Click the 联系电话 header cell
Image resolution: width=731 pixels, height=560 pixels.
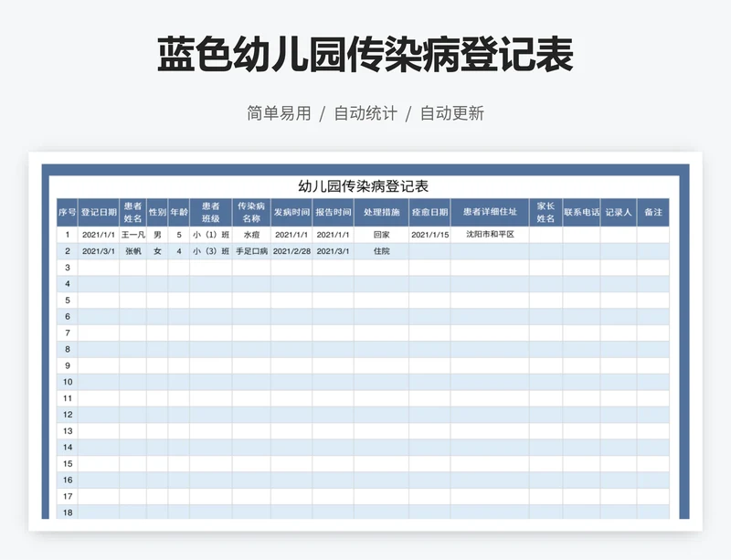(x=581, y=212)
